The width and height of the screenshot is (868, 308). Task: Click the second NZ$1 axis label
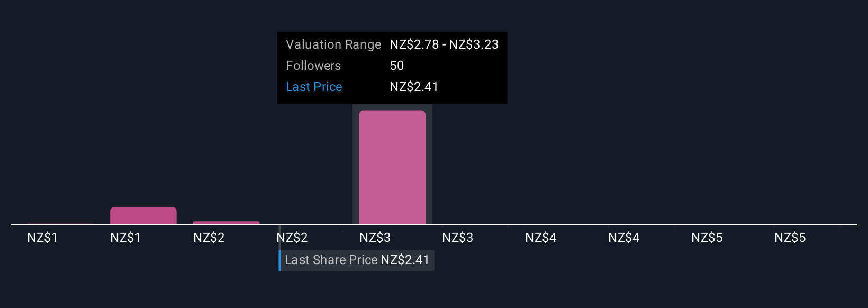125,238
